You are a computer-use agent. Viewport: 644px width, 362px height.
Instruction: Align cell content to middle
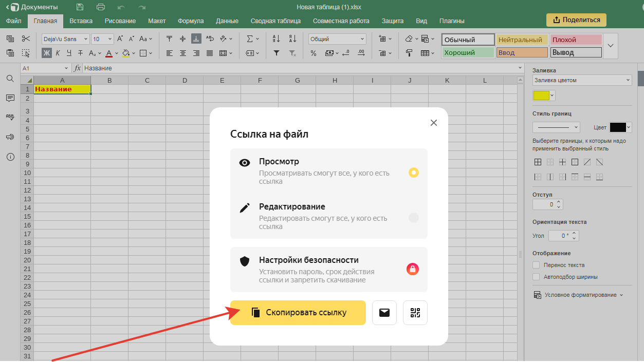click(x=183, y=39)
